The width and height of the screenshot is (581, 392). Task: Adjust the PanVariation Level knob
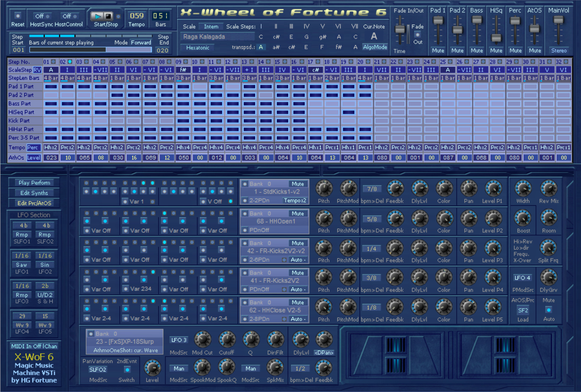tap(152, 367)
